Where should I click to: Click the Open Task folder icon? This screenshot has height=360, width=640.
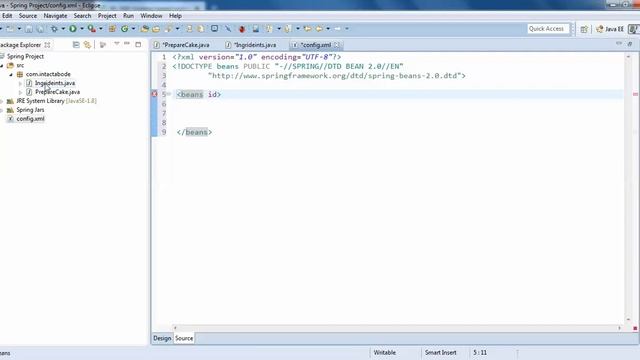[156, 29]
